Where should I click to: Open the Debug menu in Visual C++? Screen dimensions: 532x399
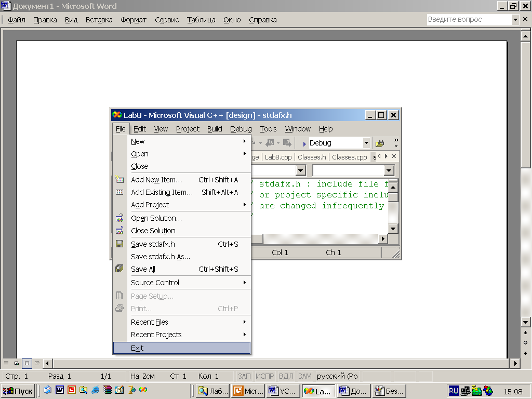pos(241,129)
